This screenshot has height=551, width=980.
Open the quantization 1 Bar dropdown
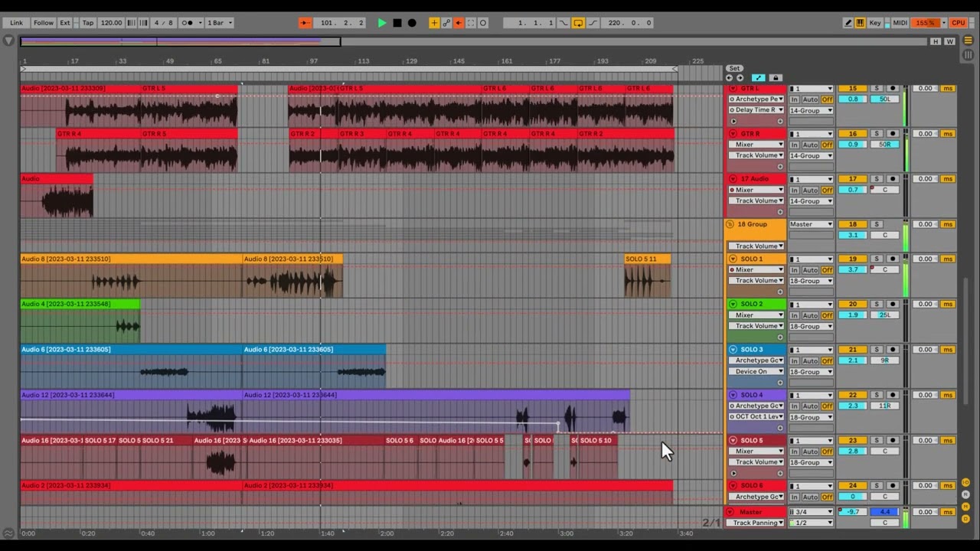220,23
